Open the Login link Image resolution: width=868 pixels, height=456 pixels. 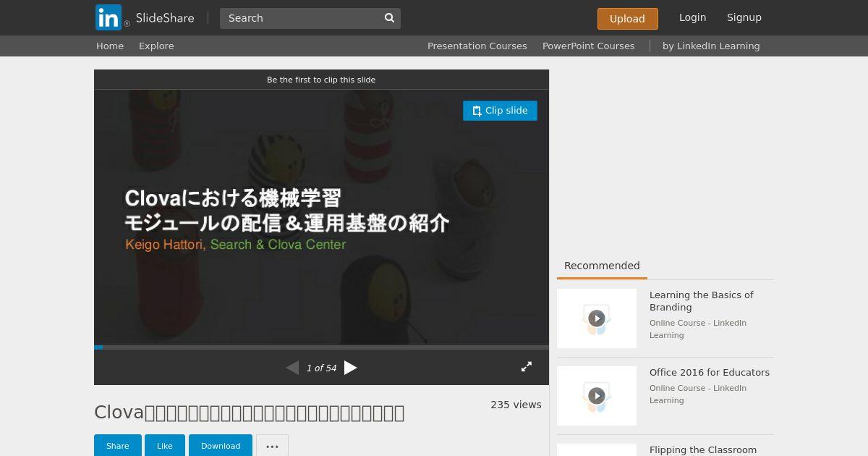tap(692, 17)
